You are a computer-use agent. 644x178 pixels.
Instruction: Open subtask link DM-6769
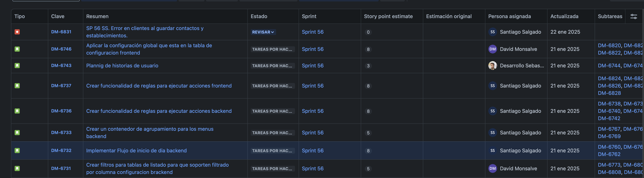click(609, 136)
